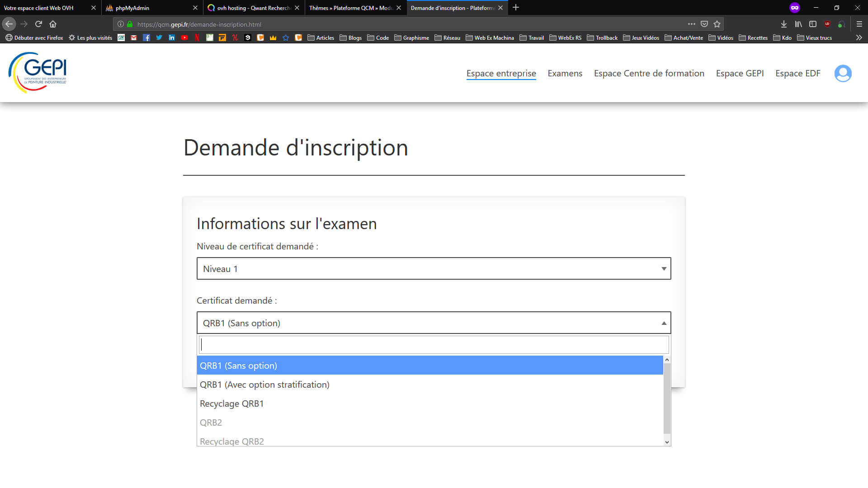Viewport: 868px width, 488px height.
Task: Toggle the sidebar view
Action: pos(812,24)
